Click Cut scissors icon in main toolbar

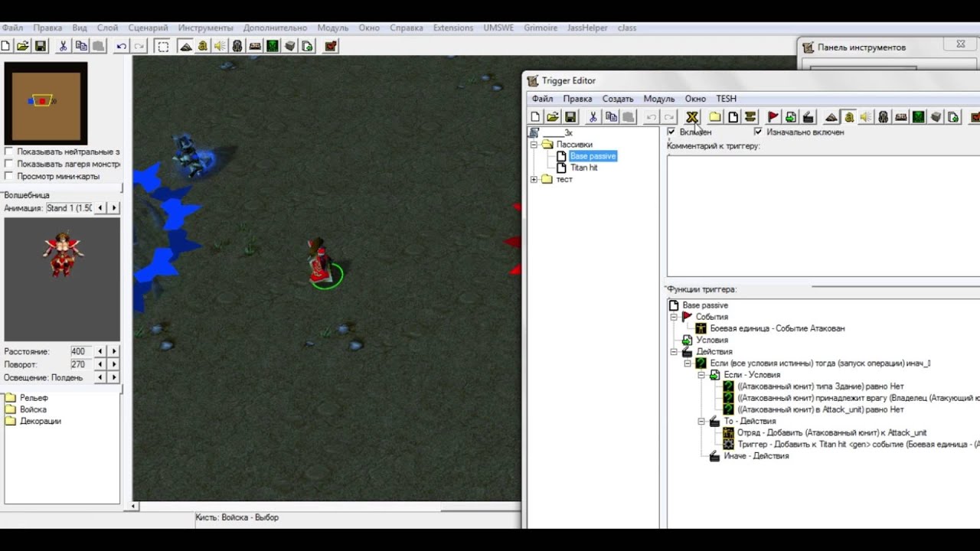(63, 46)
